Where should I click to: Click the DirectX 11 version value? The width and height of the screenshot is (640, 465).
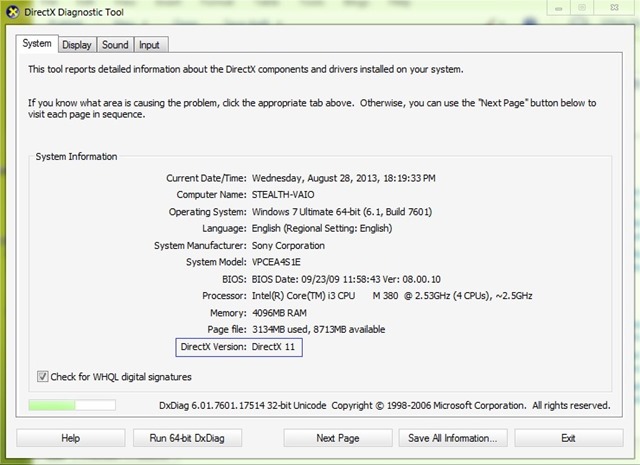[x=273, y=347]
